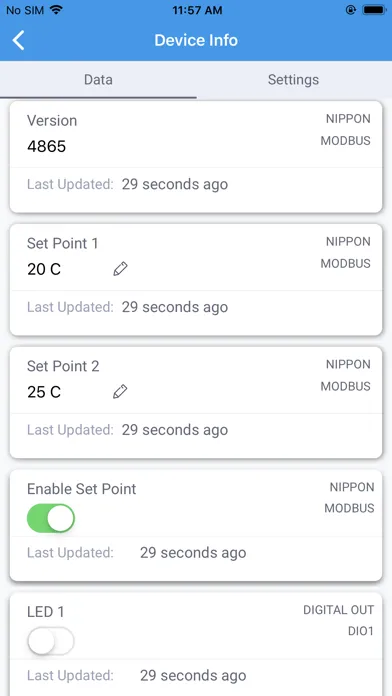Tap the Set Point 1 label
The image size is (392, 696).
[63, 243]
